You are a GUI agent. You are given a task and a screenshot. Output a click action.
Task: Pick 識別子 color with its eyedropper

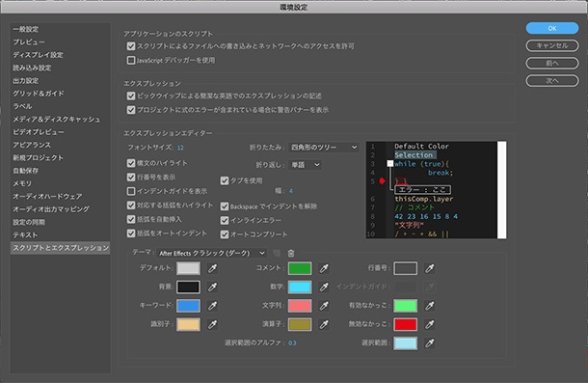point(212,324)
